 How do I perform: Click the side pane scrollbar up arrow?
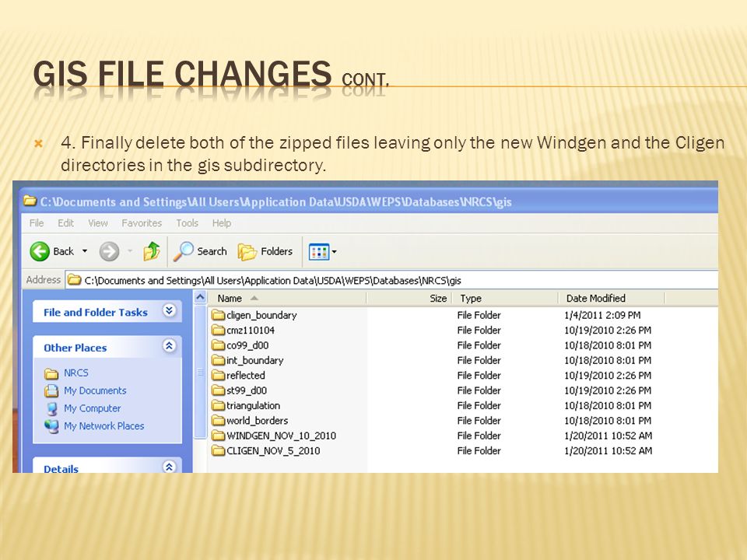(200, 298)
